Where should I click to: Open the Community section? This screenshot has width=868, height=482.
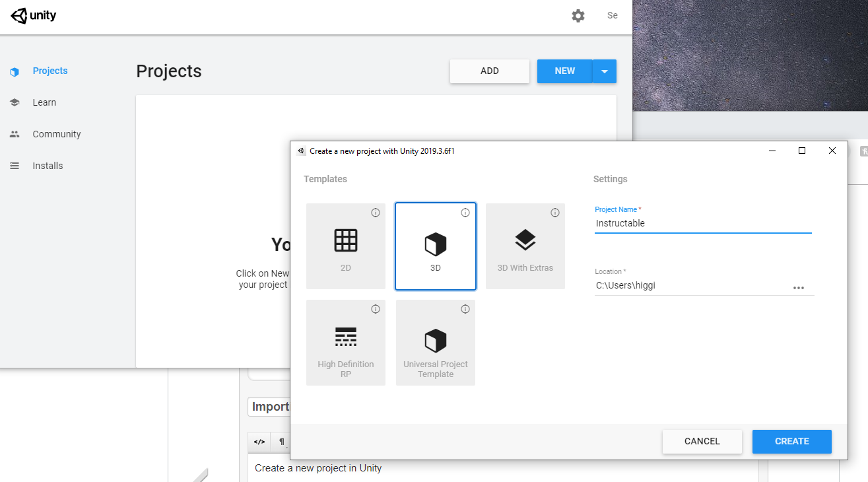[x=57, y=134]
